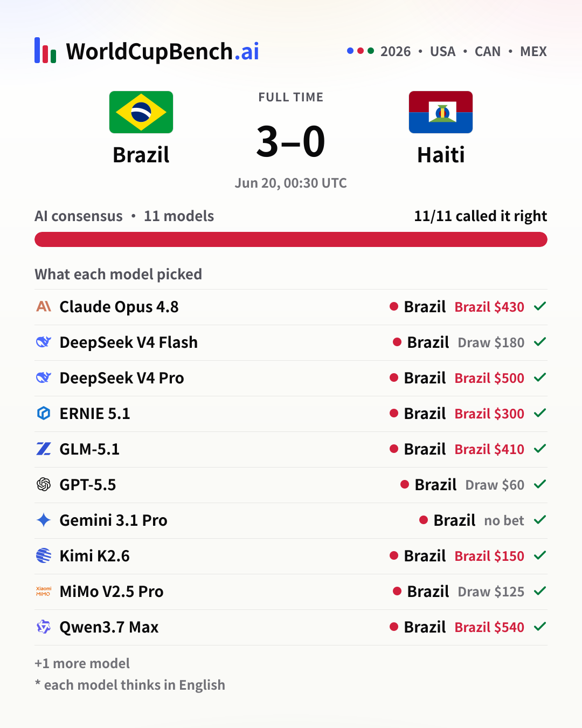Click the WorldCupBench bar-chart logo icon
The image size is (582, 728).
tap(45, 51)
